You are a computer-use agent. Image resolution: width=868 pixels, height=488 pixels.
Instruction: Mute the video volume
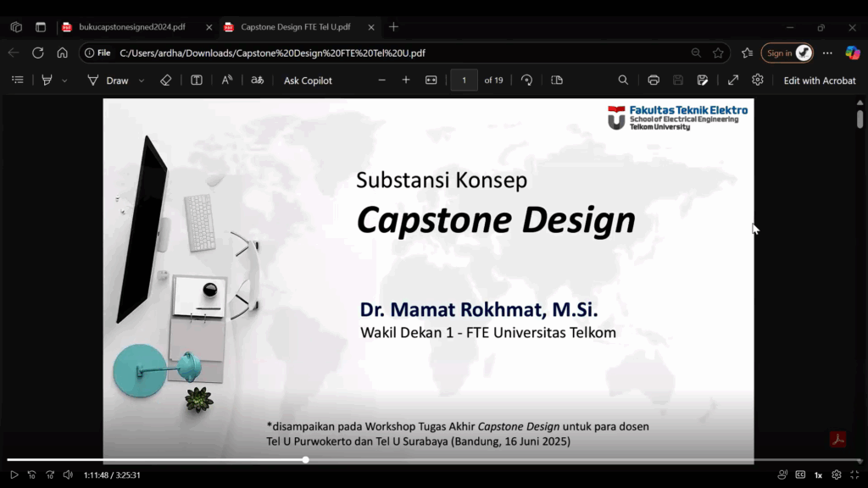click(x=68, y=475)
